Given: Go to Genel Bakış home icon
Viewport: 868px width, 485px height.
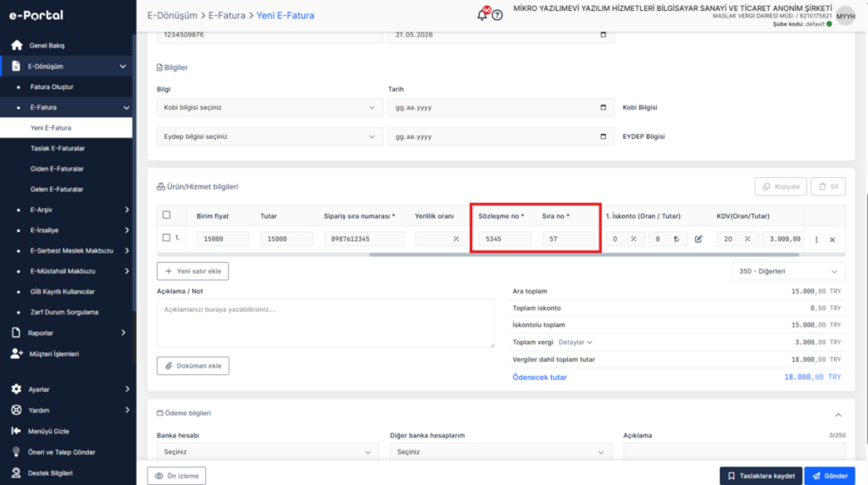Looking at the screenshot, I should tap(17, 46).
